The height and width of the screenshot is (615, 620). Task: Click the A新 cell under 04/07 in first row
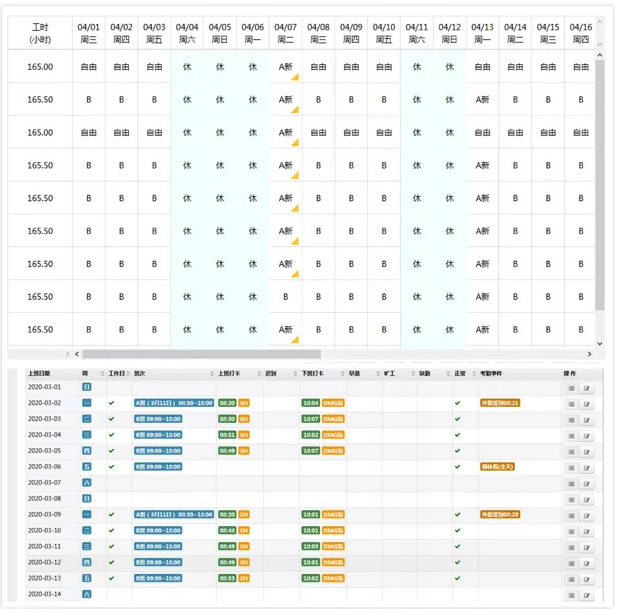[285, 67]
